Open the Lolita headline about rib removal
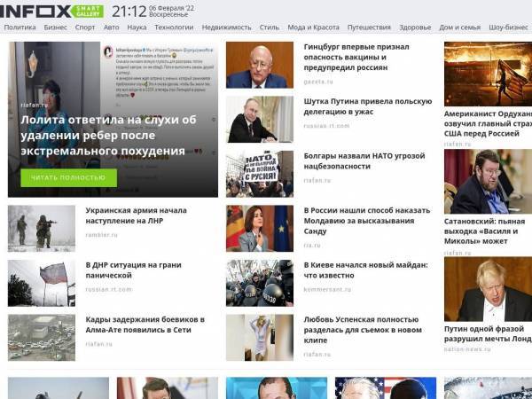The height and width of the screenshot is (399, 532). [x=108, y=135]
